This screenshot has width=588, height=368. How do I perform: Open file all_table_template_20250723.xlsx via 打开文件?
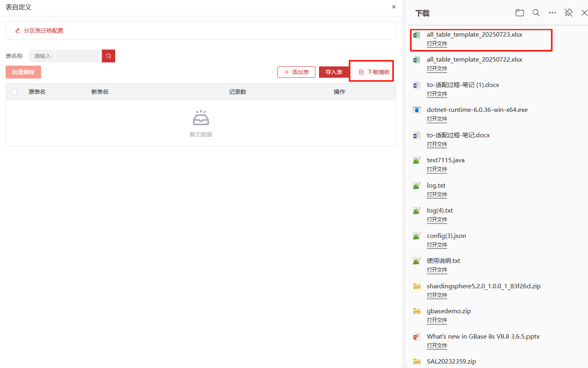[x=437, y=43]
